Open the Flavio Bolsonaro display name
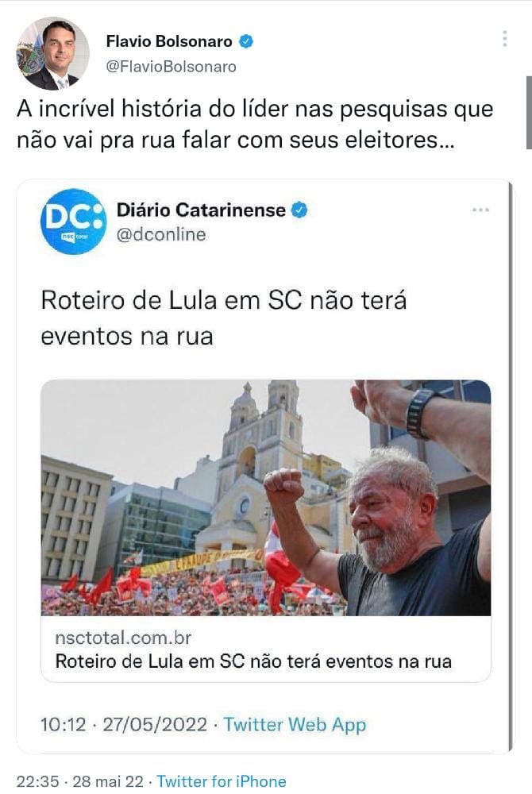 tap(169, 41)
